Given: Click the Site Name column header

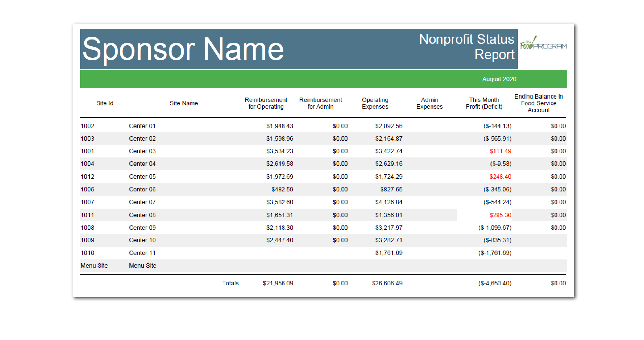Looking at the screenshot, I should 184,103.
